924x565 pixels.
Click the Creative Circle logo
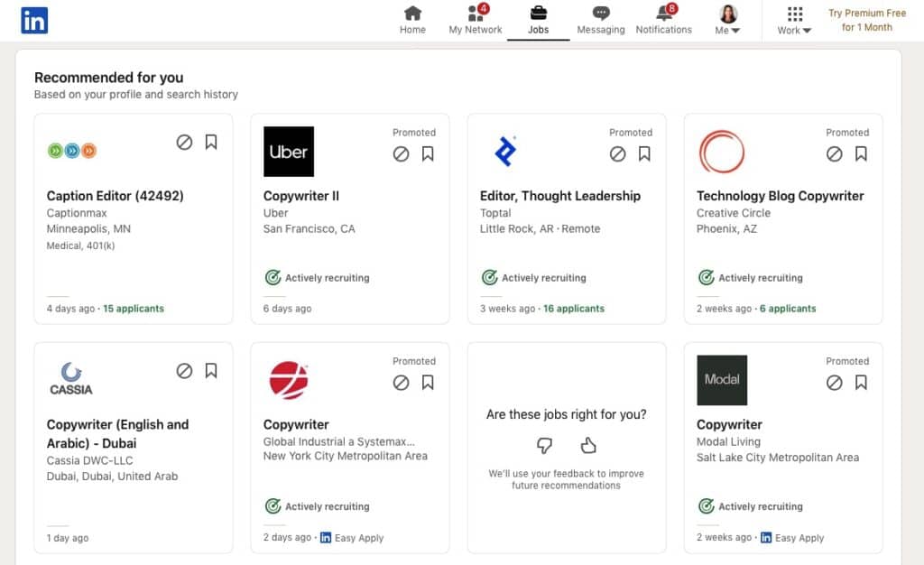point(722,152)
